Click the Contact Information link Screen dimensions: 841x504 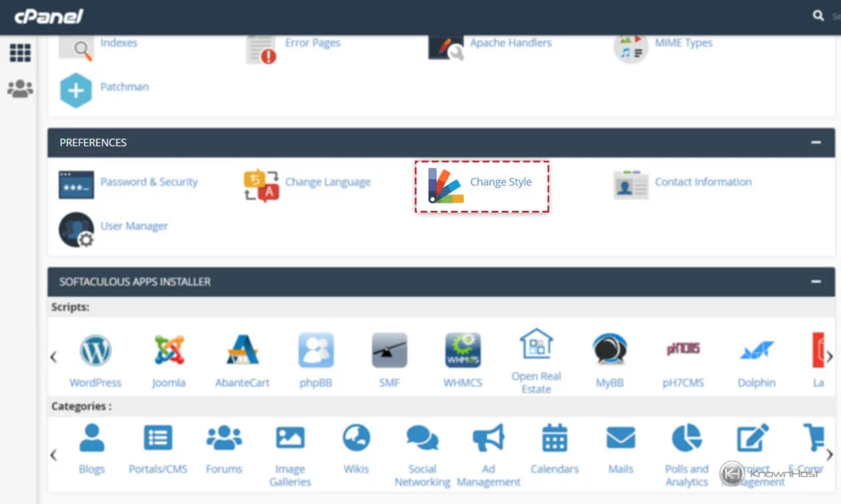(703, 181)
